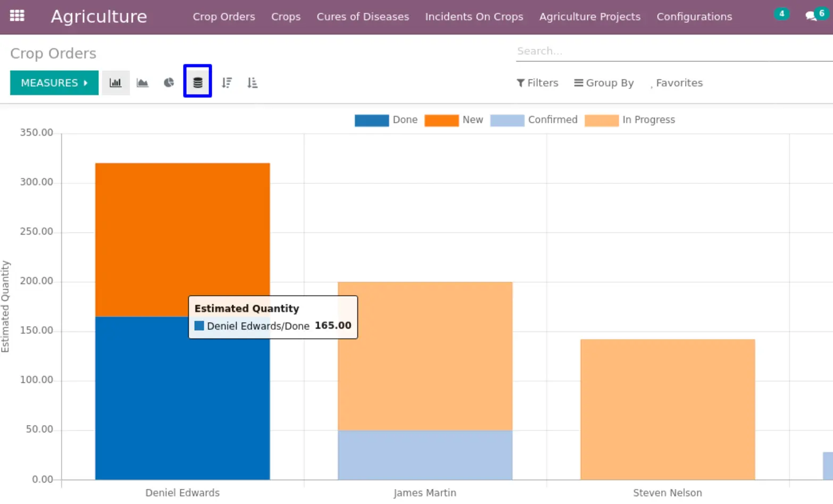Open the Cures of Diseases menu
This screenshot has height=504, width=833.
point(363,16)
